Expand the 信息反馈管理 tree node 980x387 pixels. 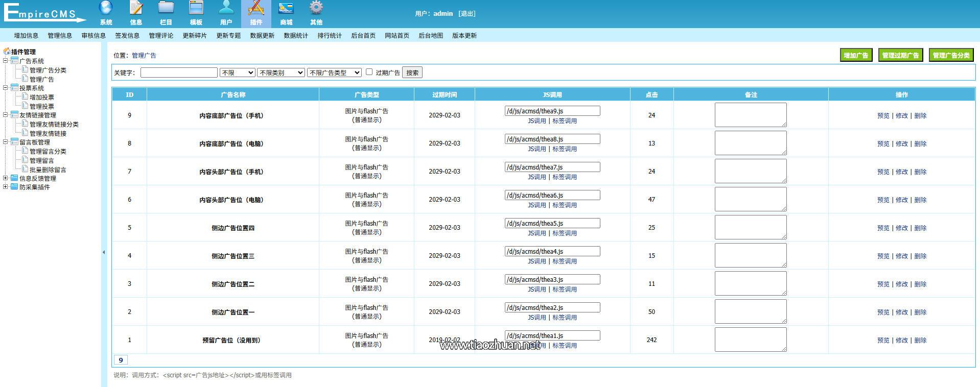pyautogui.click(x=6, y=178)
